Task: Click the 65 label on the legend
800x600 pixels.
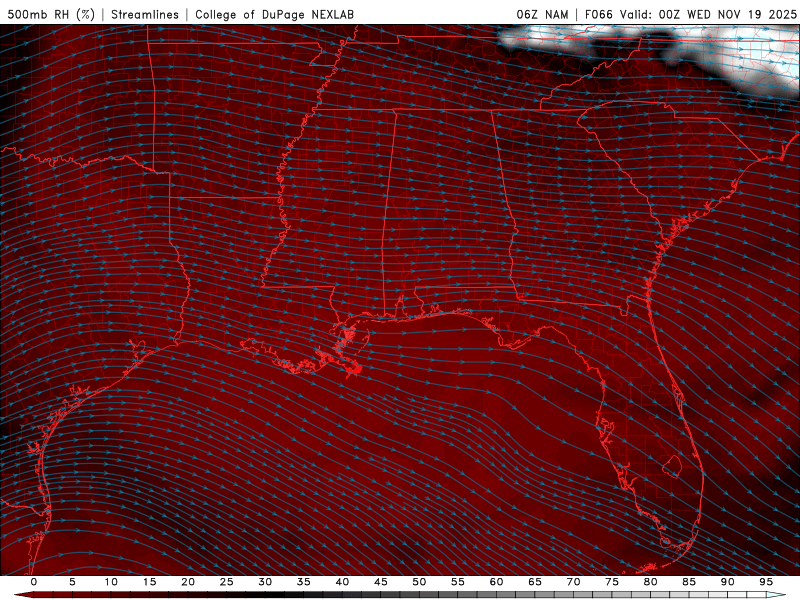Action: (535, 582)
